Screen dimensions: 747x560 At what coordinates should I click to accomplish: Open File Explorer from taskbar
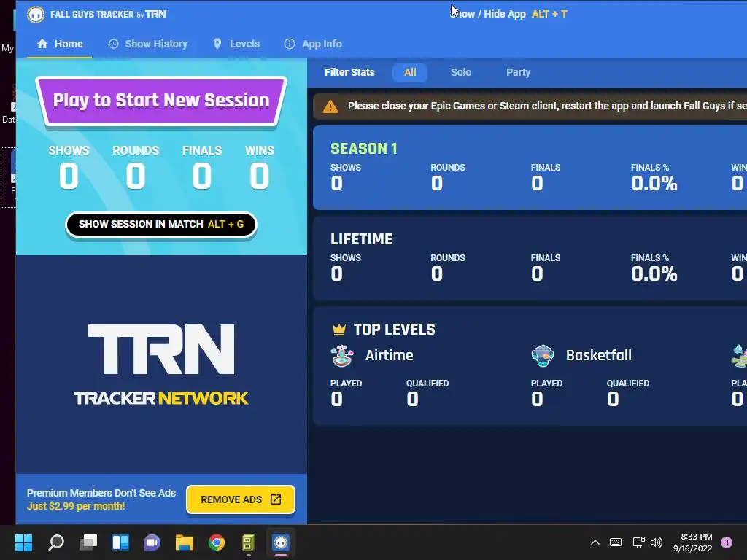point(185,542)
